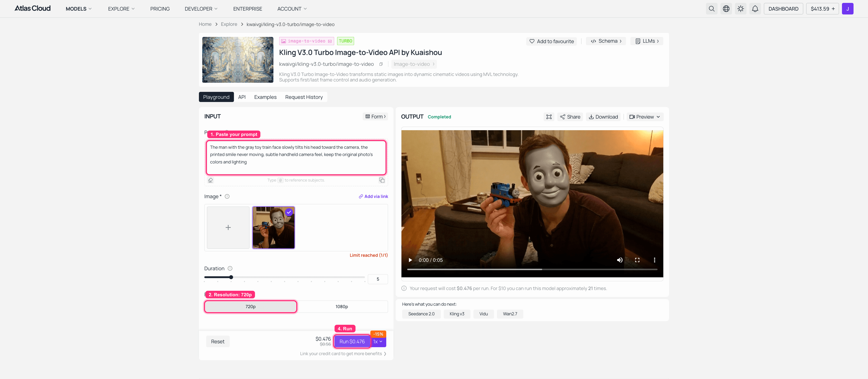This screenshot has height=379, width=868.
Task: Click the Home breadcrumb
Action: pos(205,24)
